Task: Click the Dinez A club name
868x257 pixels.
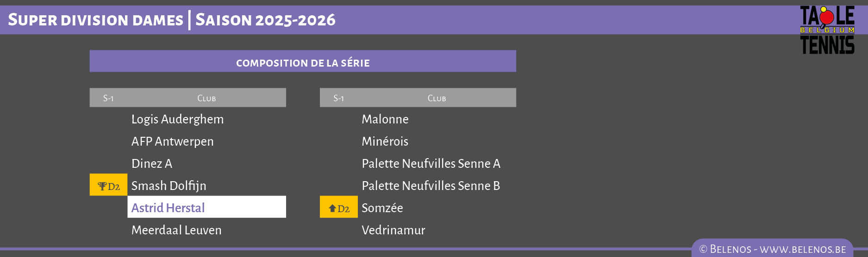Action: 151,164
